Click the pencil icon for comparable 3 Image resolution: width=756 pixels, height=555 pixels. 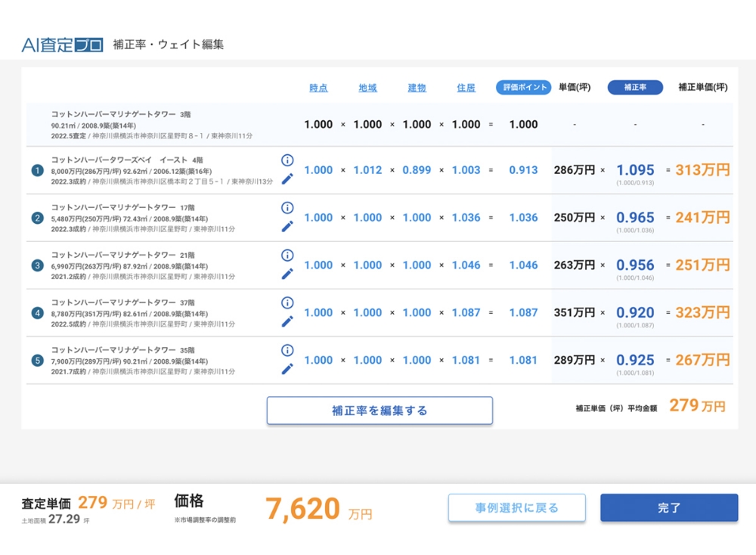click(x=287, y=274)
